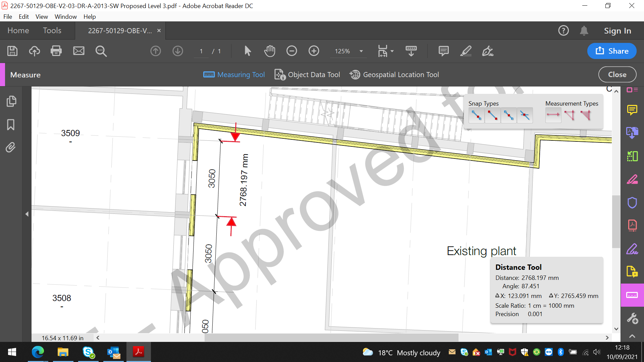Image resolution: width=644 pixels, height=362 pixels.
Task: Switch to the Tools tab
Action: click(x=52, y=31)
